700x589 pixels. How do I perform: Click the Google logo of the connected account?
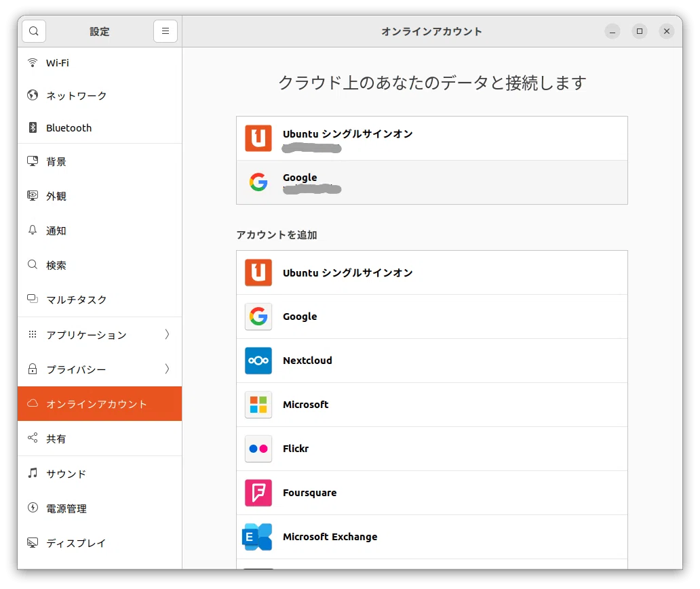[258, 182]
